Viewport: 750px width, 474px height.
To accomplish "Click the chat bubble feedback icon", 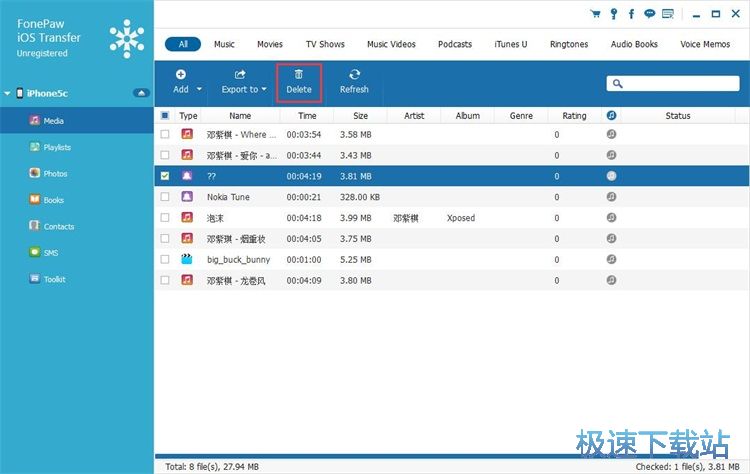I will [x=650, y=13].
